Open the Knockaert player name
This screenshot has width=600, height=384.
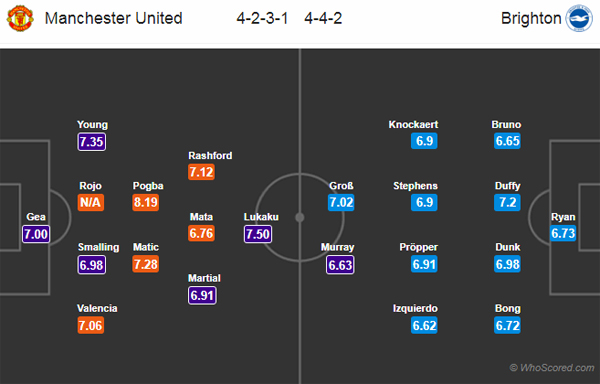(413, 125)
